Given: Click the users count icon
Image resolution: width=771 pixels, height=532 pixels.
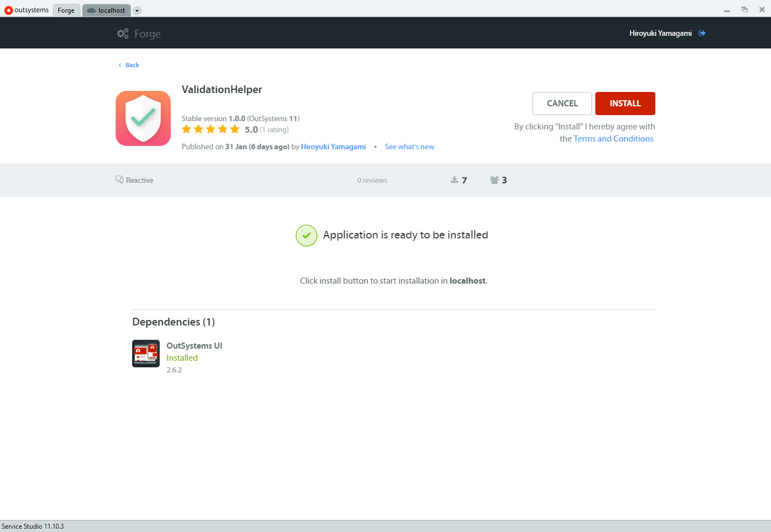Looking at the screenshot, I should pos(495,180).
